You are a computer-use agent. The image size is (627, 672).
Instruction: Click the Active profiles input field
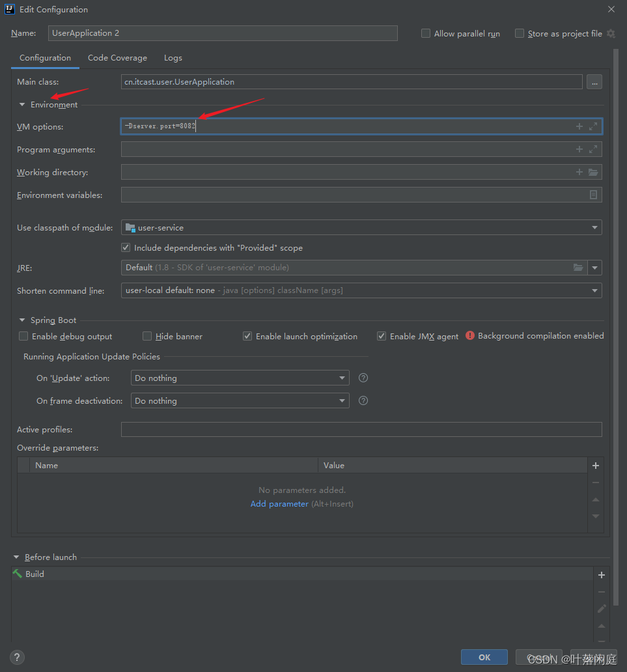click(x=361, y=430)
